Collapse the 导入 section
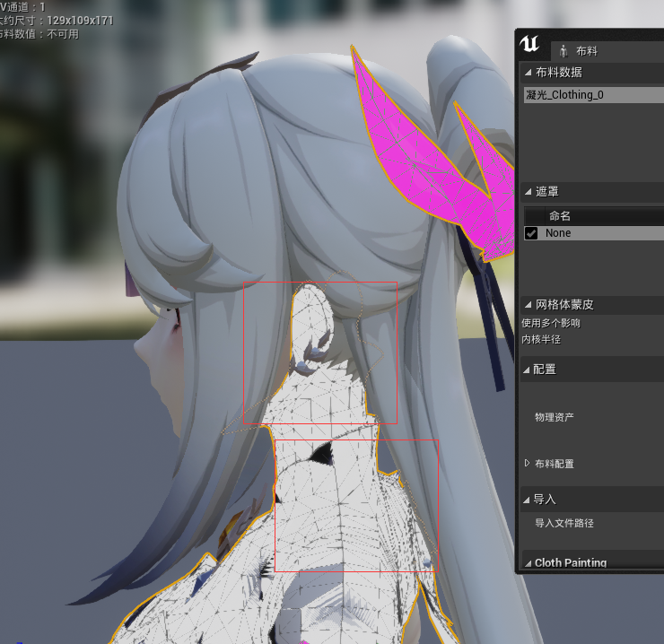The image size is (664, 644). coord(527,500)
